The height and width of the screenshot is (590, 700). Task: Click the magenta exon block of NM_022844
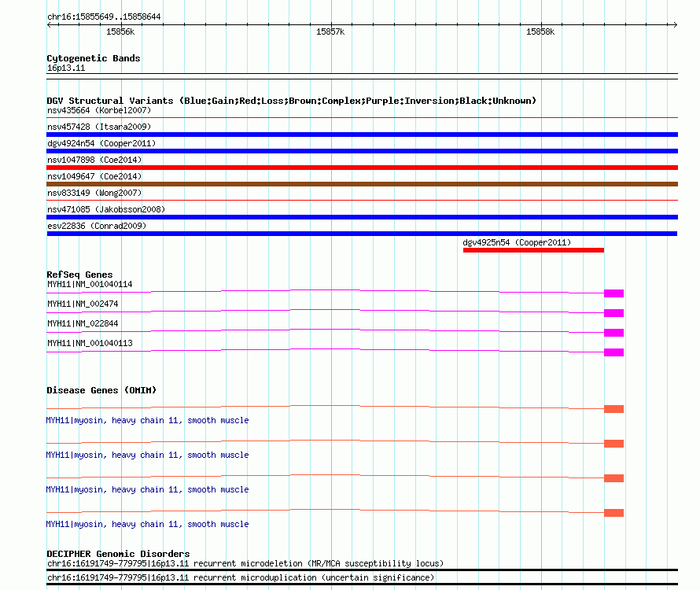click(613, 333)
